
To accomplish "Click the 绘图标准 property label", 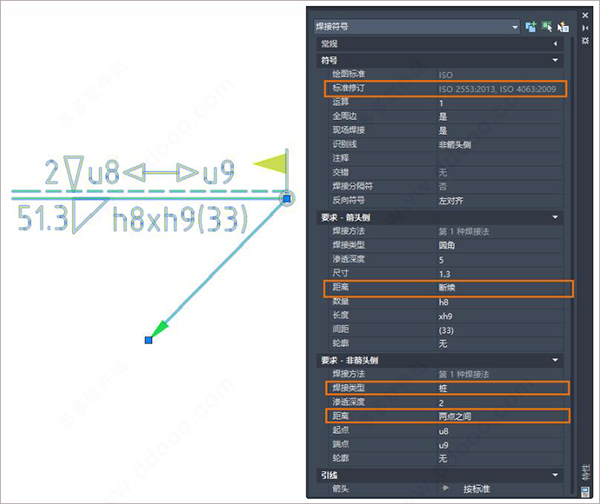I will 348,74.
